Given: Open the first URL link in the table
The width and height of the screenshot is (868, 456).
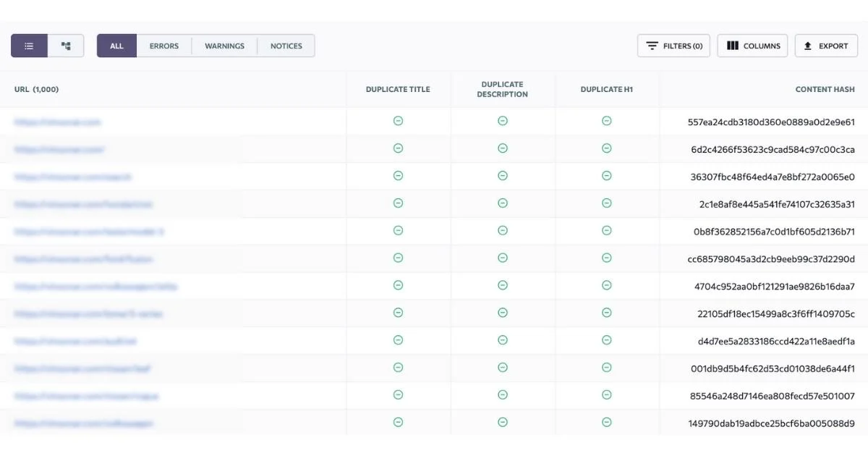Looking at the screenshot, I should point(58,122).
